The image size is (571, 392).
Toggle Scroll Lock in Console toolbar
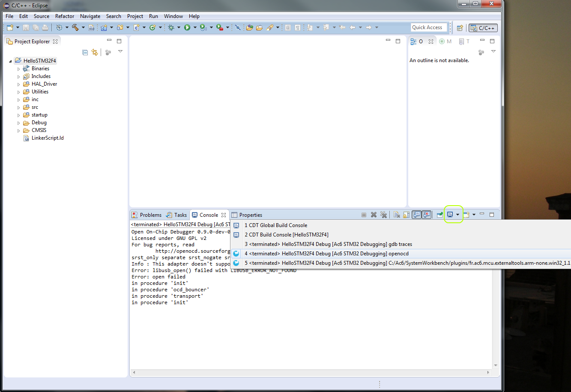coord(406,215)
